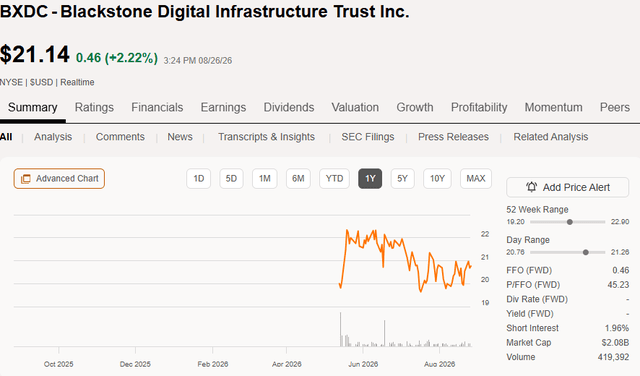Click the 52 week low value 19.20
Viewport: 640px width, 376px height.
516,222
